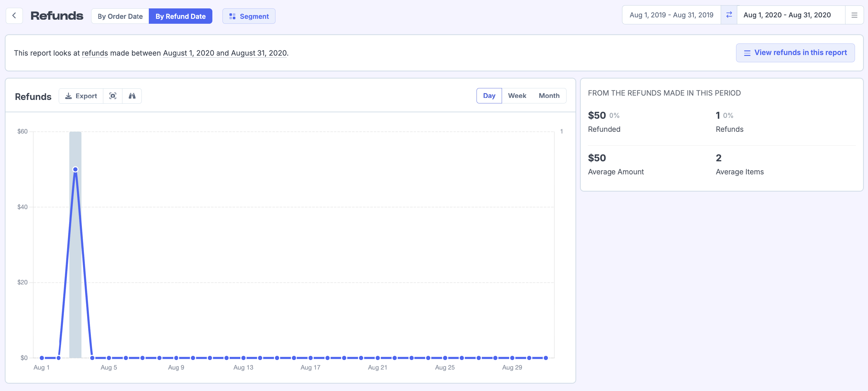Click the $50 Refunded metric
The width and height of the screenshot is (868, 391).
pos(597,115)
